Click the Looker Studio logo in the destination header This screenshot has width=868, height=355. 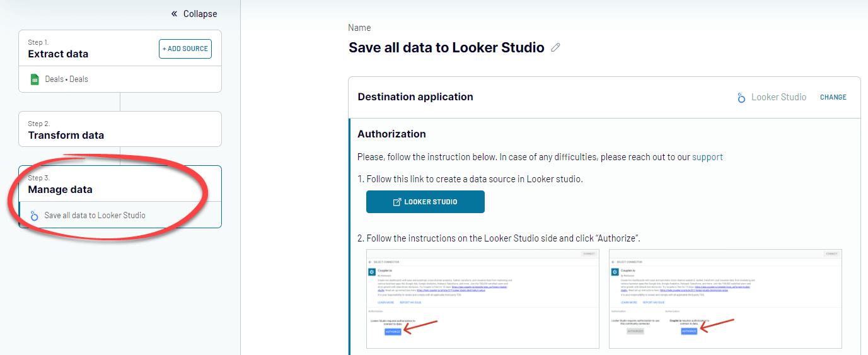click(742, 98)
